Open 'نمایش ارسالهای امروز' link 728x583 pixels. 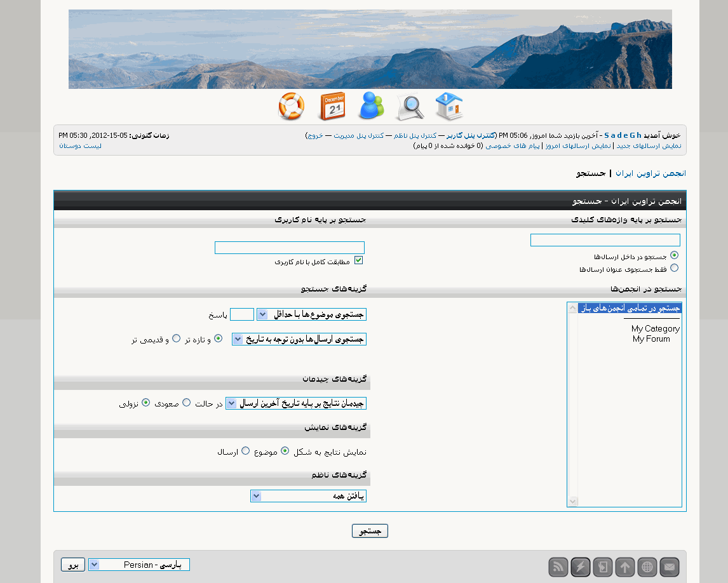(578, 145)
